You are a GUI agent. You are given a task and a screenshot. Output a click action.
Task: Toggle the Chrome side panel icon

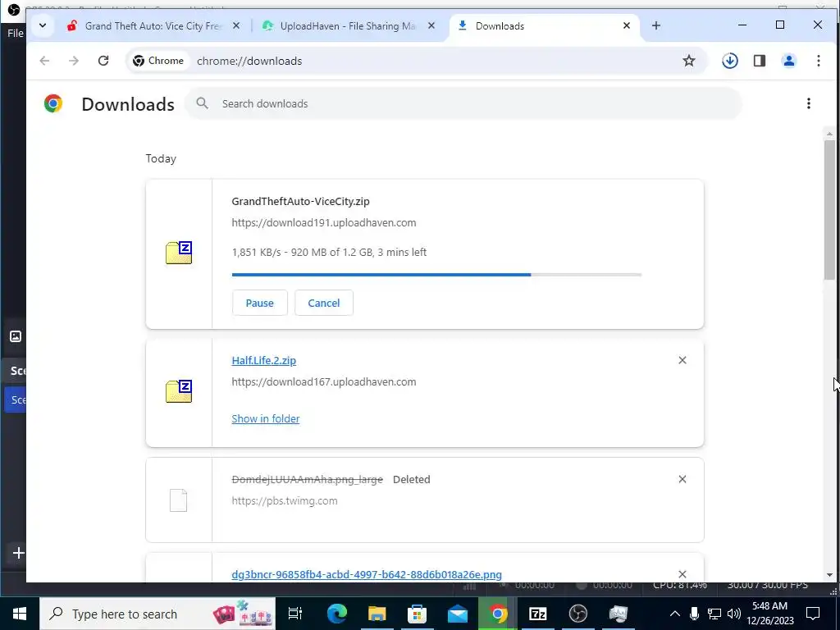pos(759,61)
